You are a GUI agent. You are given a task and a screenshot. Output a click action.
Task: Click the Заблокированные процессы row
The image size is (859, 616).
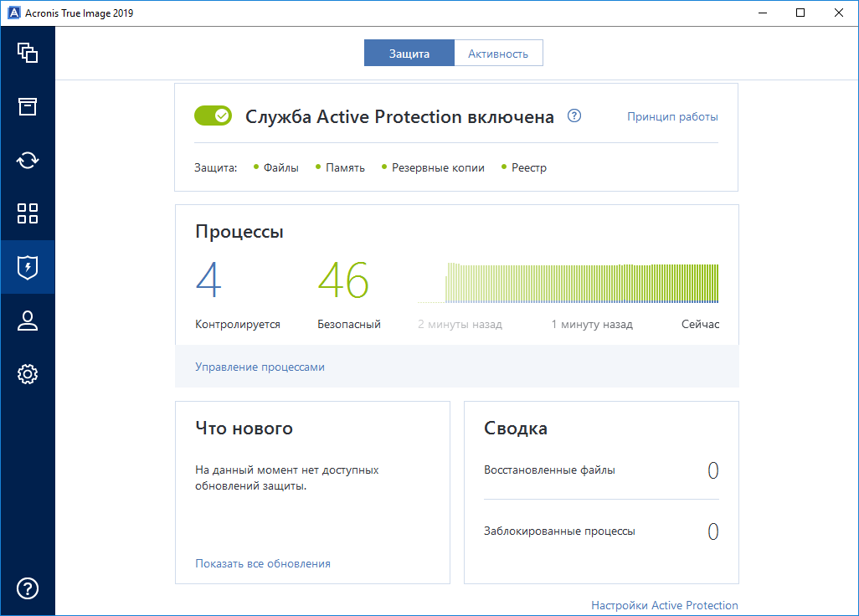601,531
